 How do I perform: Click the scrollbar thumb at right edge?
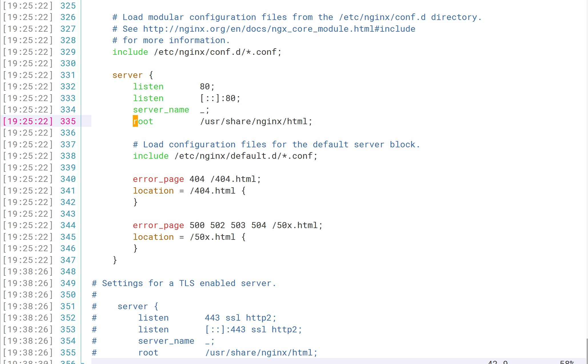[x=587, y=351]
